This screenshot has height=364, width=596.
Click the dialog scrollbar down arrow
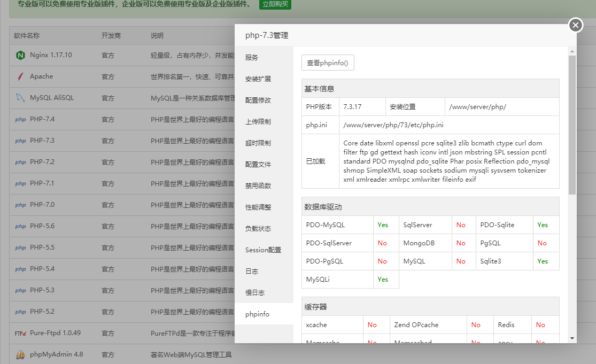572,338
